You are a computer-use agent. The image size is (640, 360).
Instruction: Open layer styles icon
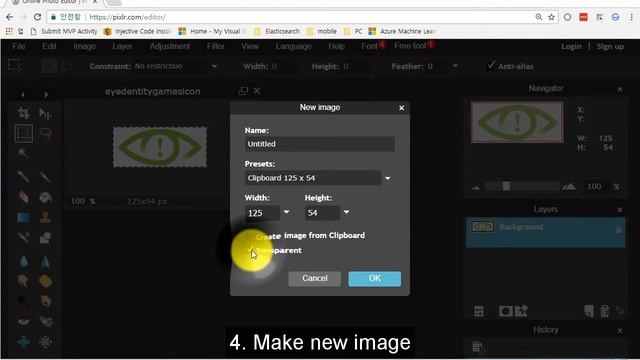[x=521, y=311]
